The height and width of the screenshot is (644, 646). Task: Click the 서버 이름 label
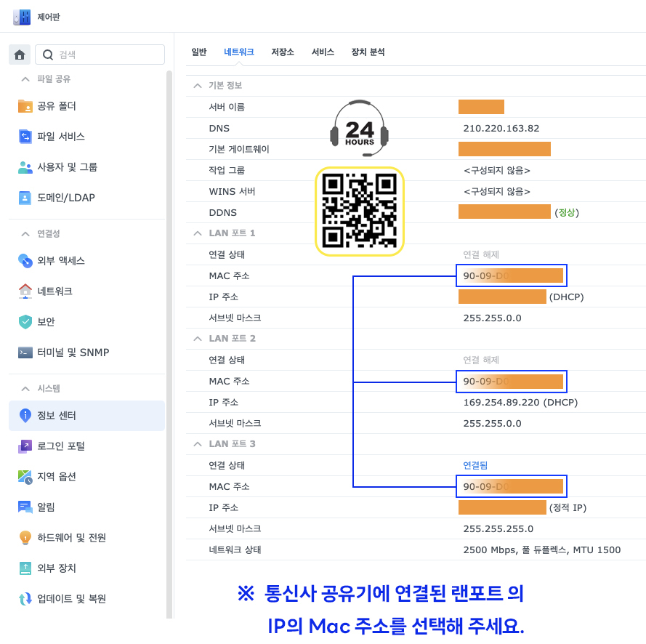point(227,107)
